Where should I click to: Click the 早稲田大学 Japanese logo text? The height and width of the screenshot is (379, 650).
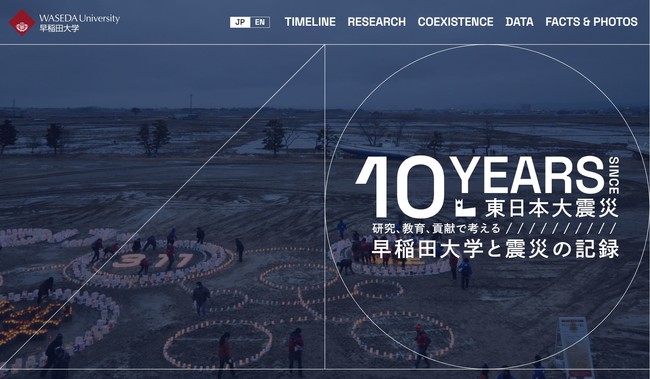point(59,29)
